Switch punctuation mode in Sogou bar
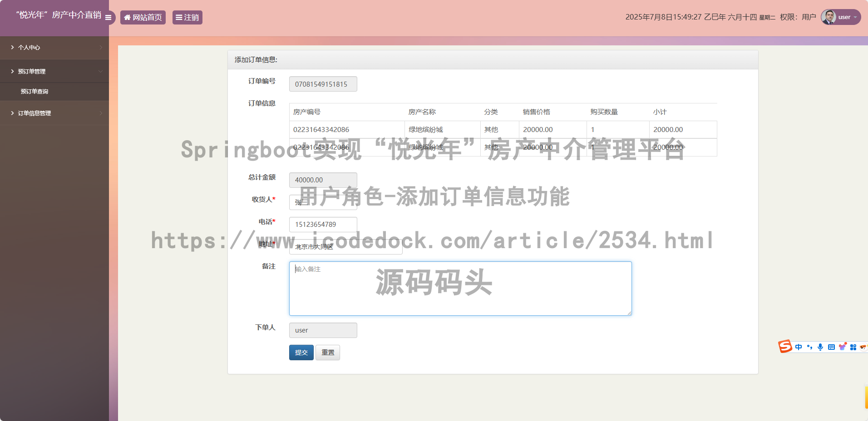This screenshot has width=868, height=421. [x=809, y=347]
